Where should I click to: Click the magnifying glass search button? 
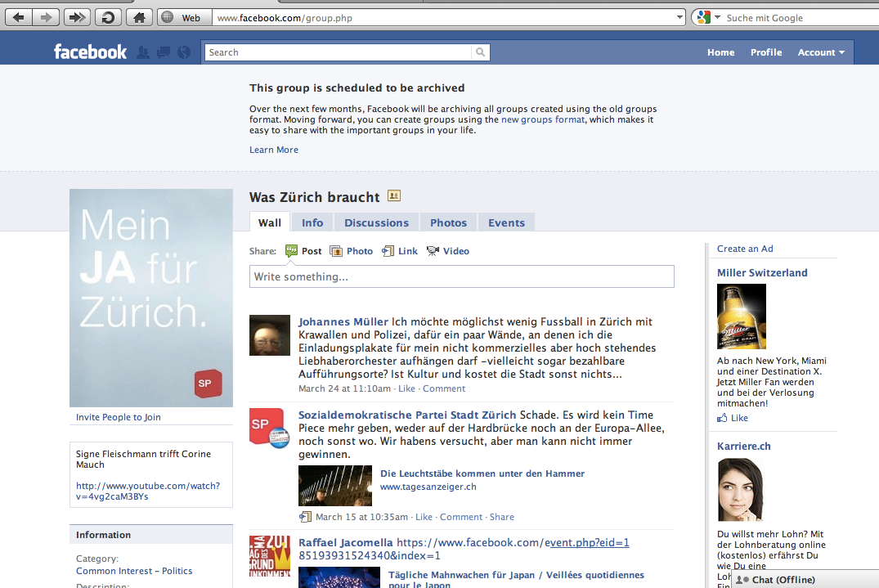481,52
